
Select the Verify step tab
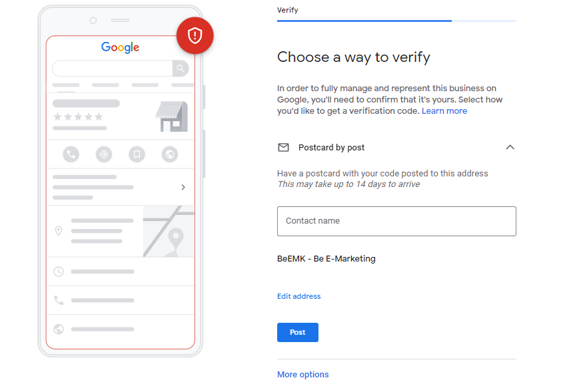(287, 10)
